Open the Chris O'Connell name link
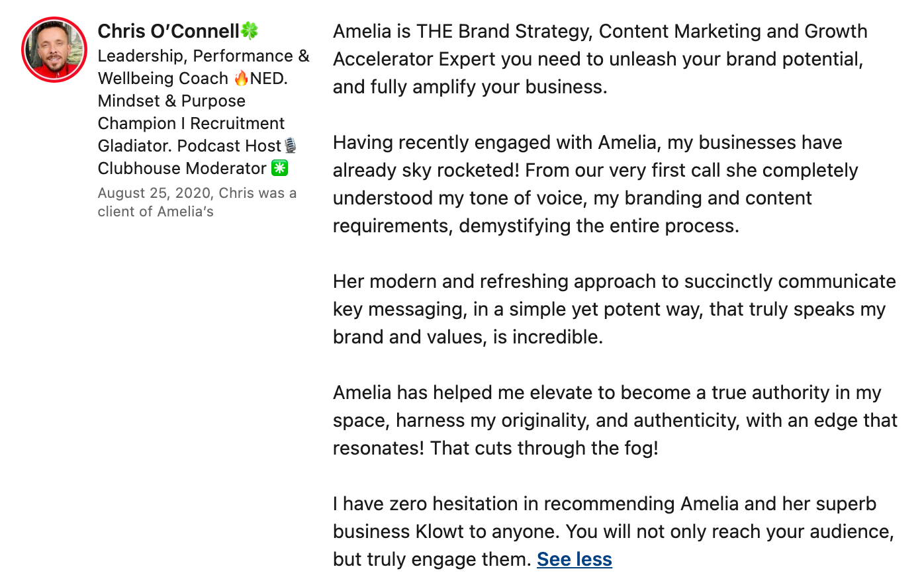This screenshot has height=581, width=924. tap(168, 31)
